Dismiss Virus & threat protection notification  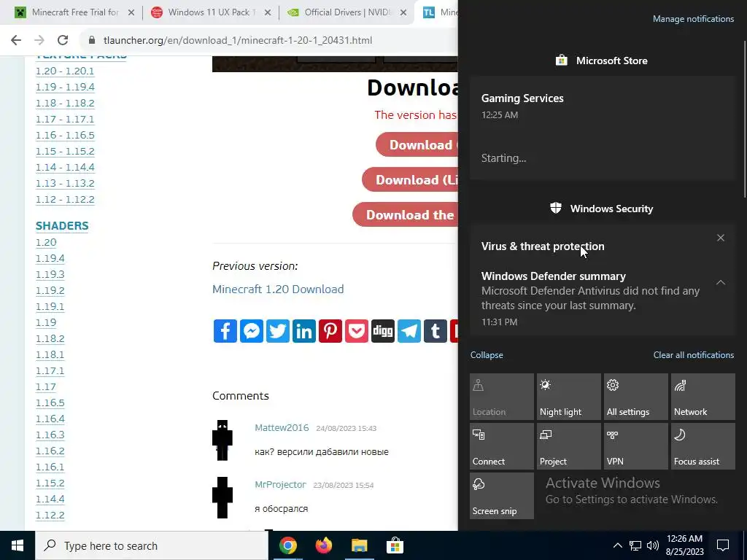[x=721, y=238]
